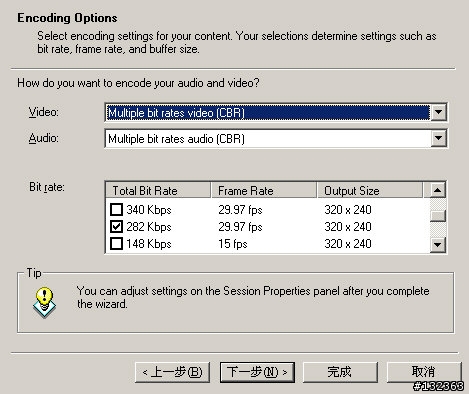Viewport: 469px width, 394px height.
Task: Click the 取消 cancel button
Action: point(424,372)
